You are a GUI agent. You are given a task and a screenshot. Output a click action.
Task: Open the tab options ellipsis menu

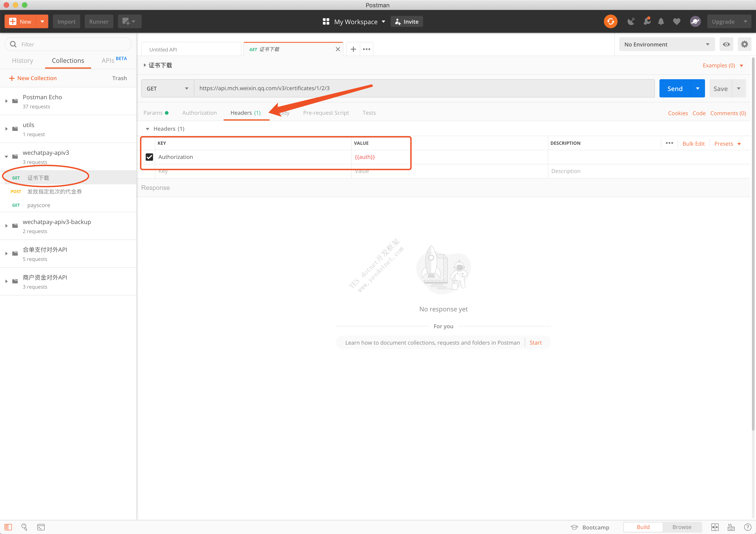tap(366, 49)
